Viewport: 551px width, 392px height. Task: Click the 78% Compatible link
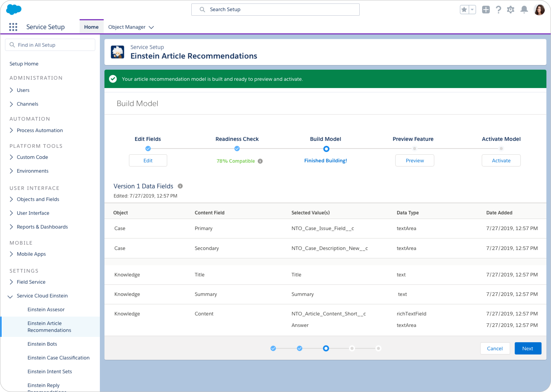236,161
